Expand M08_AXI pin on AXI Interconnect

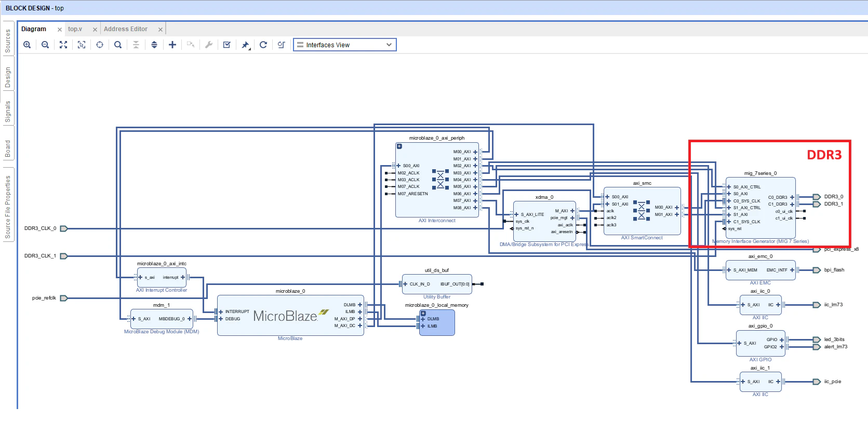coord(475,208)
